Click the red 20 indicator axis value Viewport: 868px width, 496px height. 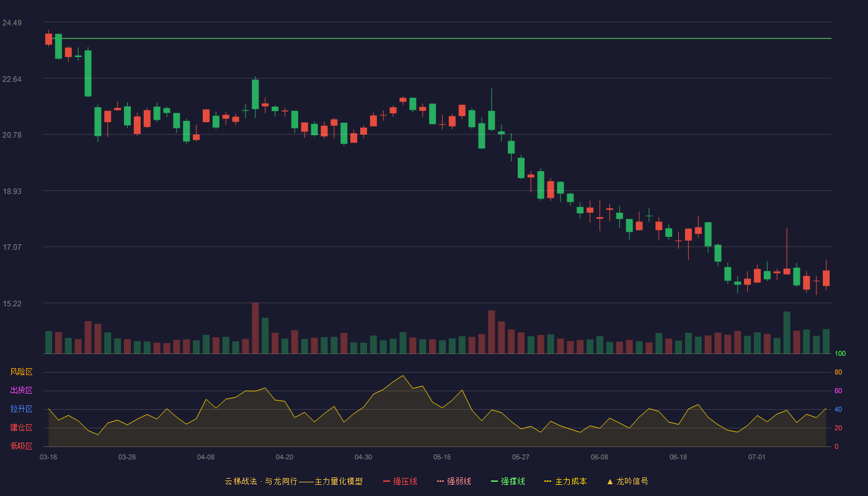click(838, 428)
